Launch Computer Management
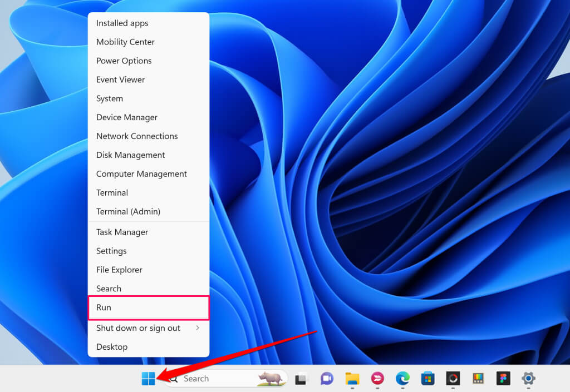The width and height of the screenshot is (570, 392). click(x=149, y=174)
